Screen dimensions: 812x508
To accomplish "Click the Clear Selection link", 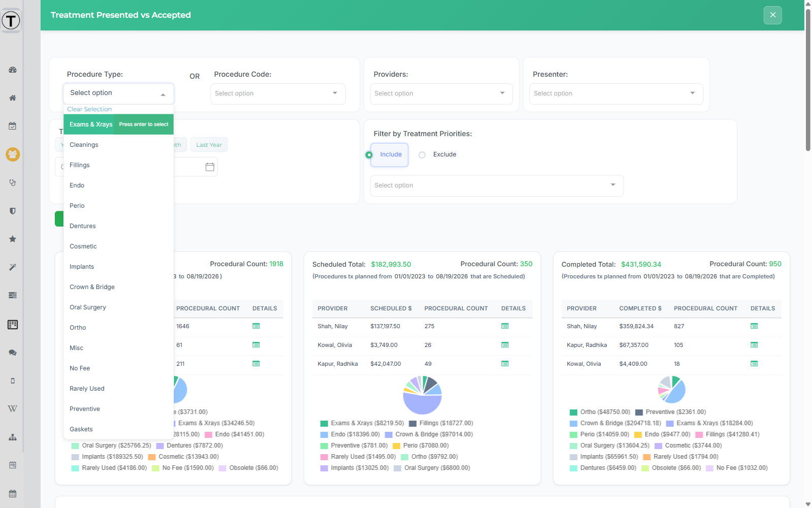I will pyautogui.click(x=89, y=109).
